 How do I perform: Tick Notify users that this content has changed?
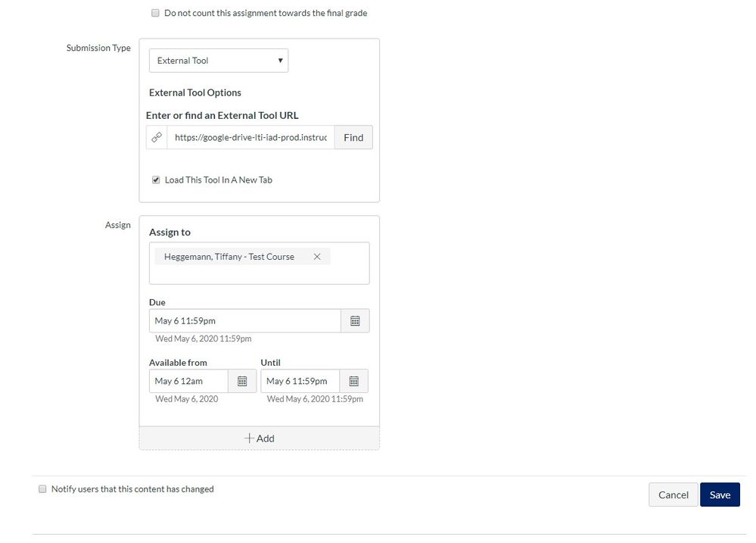[42, 489]
